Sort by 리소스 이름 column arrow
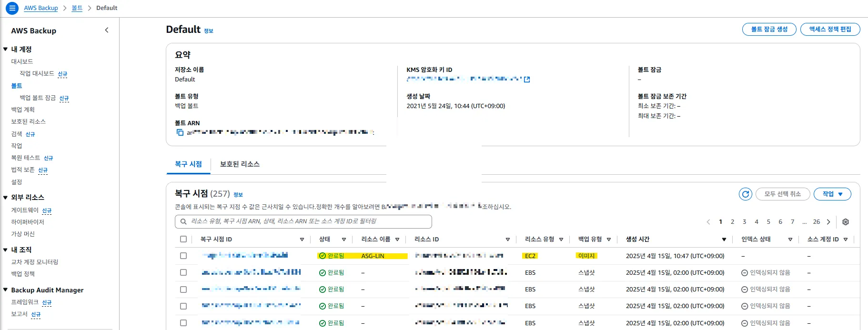Viewport: 868px width, 330px height. (x=397, y=240)
